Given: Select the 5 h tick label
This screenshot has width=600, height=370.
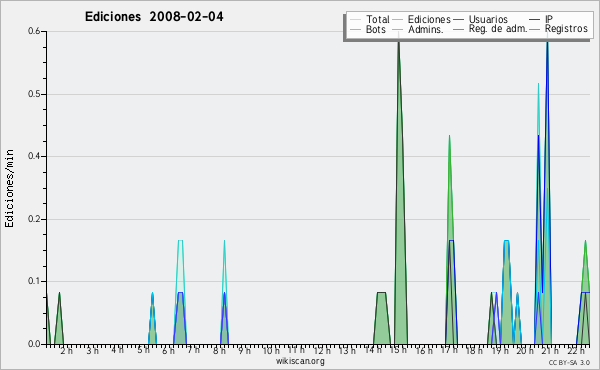Looking at the screenshot, I should pyautogui.click(x=143, y=350).
